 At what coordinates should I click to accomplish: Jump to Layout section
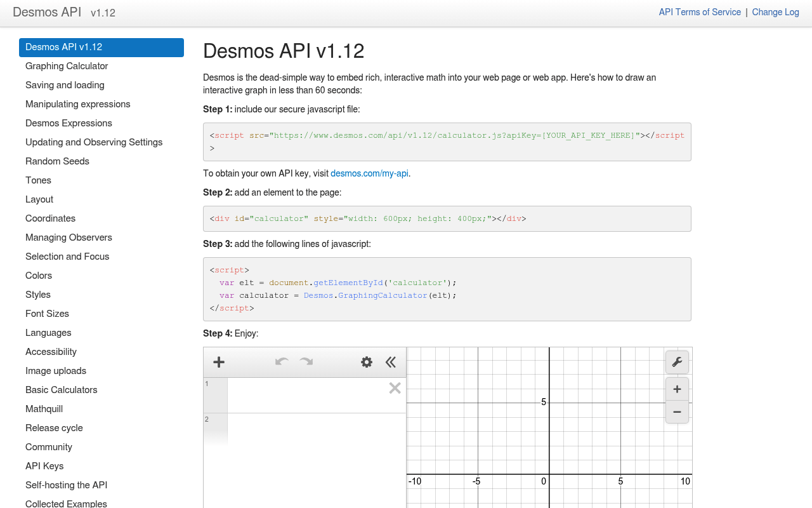pyautogui.click(x=101, y=199)
